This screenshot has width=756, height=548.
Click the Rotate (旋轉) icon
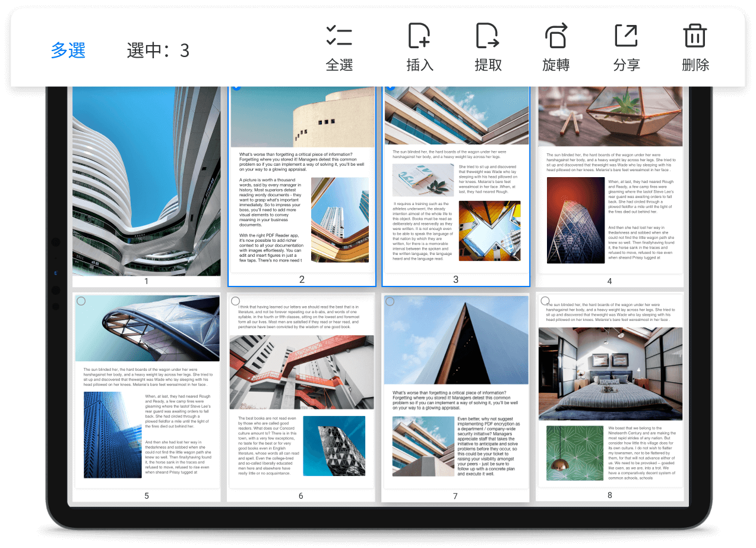pos(556,36)
